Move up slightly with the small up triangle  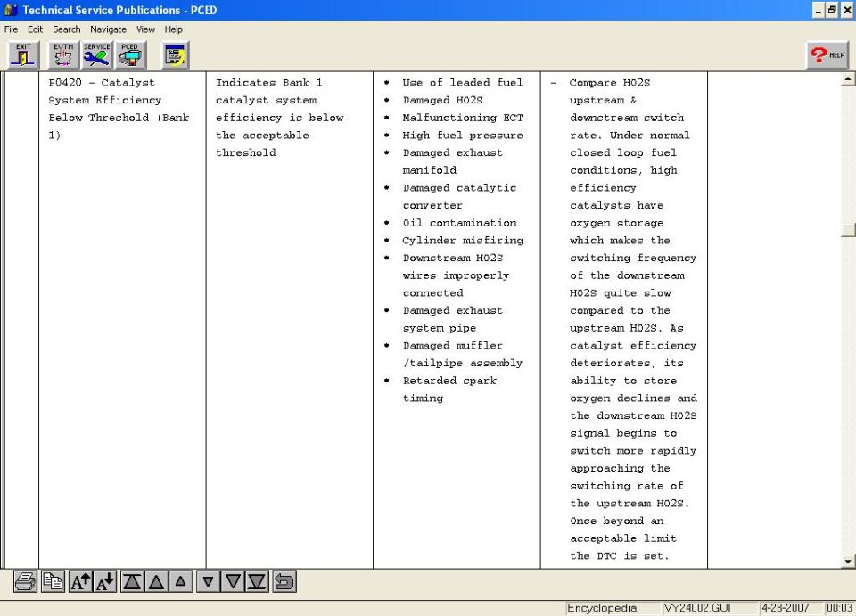[181, 581]
